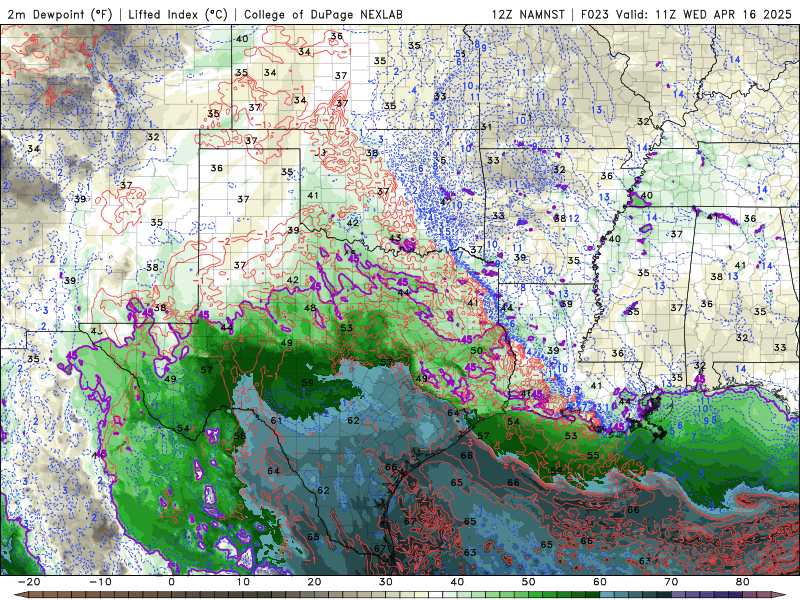This screenshot has width=800, height=600.
Task: Click the "Lifted Index (°C)" title text
Action: (x=178, y=14)
